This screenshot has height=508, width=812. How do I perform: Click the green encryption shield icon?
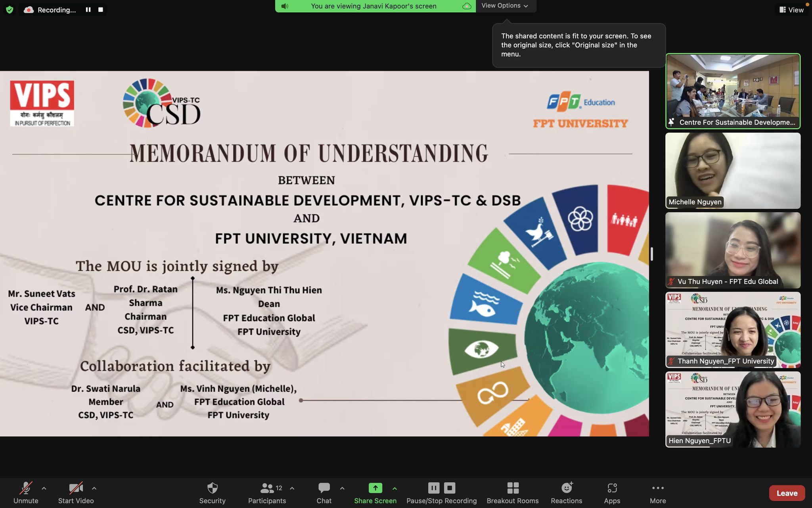click(10, 10)
